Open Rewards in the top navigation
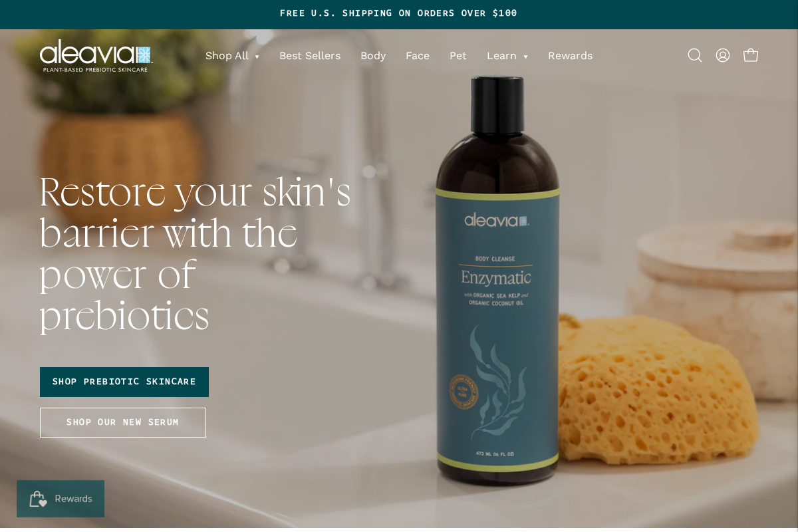The width and height of the screenshot is (798, 532). coord(570,56)
